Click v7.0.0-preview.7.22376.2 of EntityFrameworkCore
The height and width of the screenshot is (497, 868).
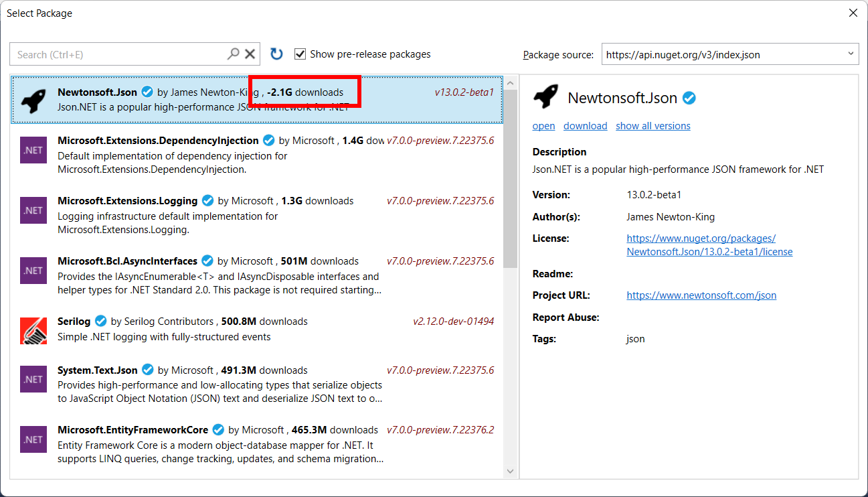click(440, 430)
